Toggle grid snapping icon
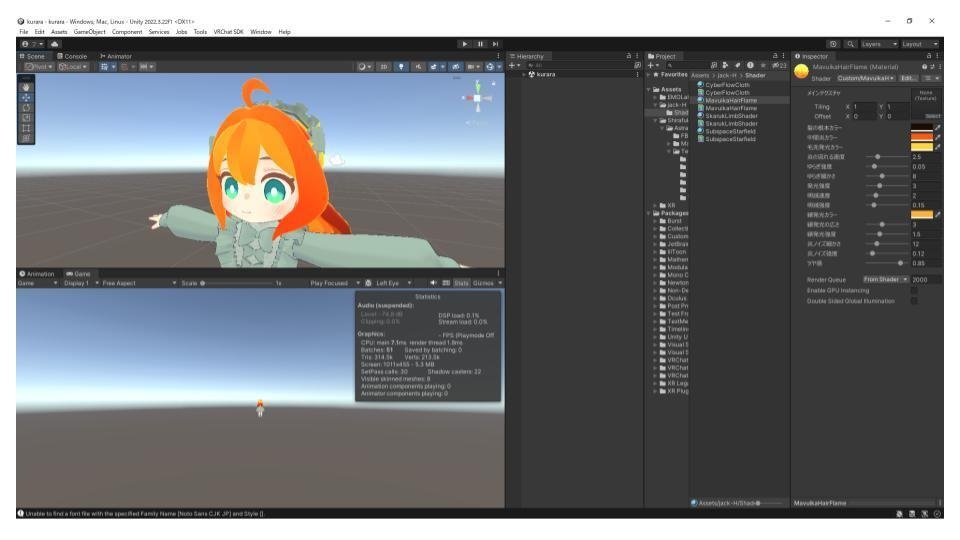Viewport: 960px width, 540px height. [126, 67]
